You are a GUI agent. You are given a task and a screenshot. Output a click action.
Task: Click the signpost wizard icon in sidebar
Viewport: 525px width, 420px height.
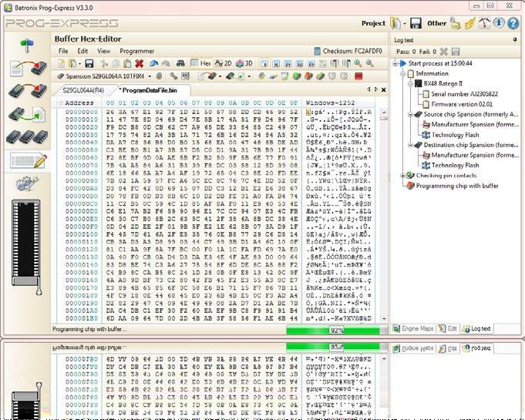pyautogui.click(x=27, y=45)
